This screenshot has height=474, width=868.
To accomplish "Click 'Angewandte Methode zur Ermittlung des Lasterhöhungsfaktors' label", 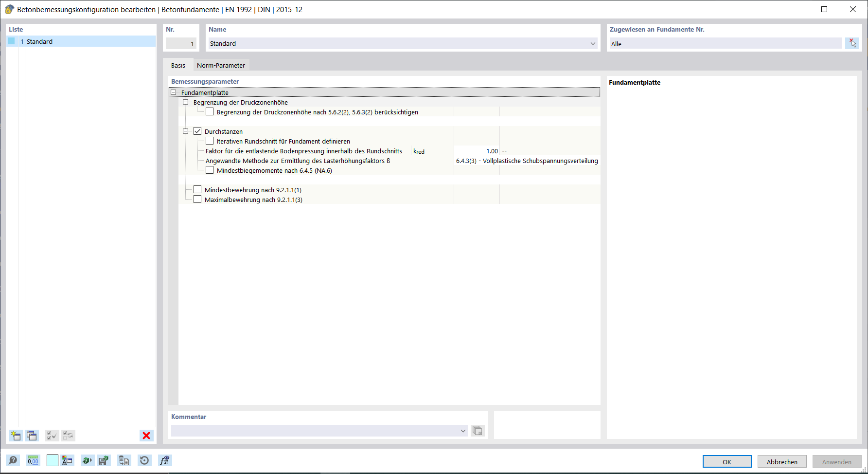I will tap(298, 161).
